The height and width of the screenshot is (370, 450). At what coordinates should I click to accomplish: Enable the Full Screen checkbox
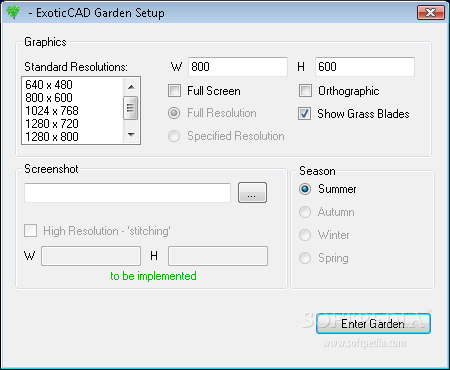(x=174, y=91)
